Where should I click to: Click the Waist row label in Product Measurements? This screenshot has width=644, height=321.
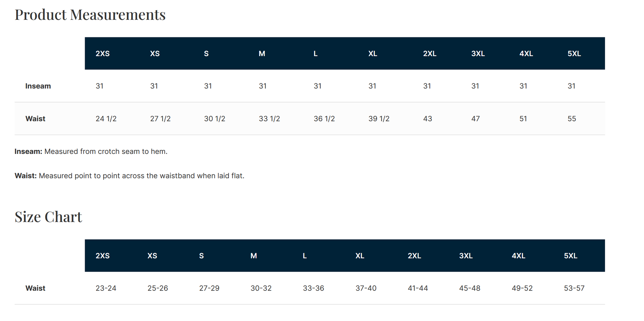click(x=35, y=118)
